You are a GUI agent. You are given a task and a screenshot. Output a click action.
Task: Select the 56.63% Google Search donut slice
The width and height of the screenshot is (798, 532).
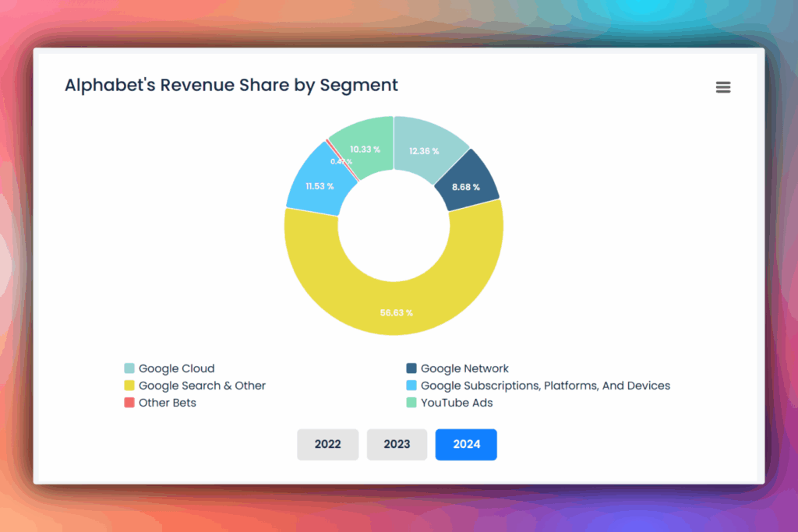click(396, 312)
